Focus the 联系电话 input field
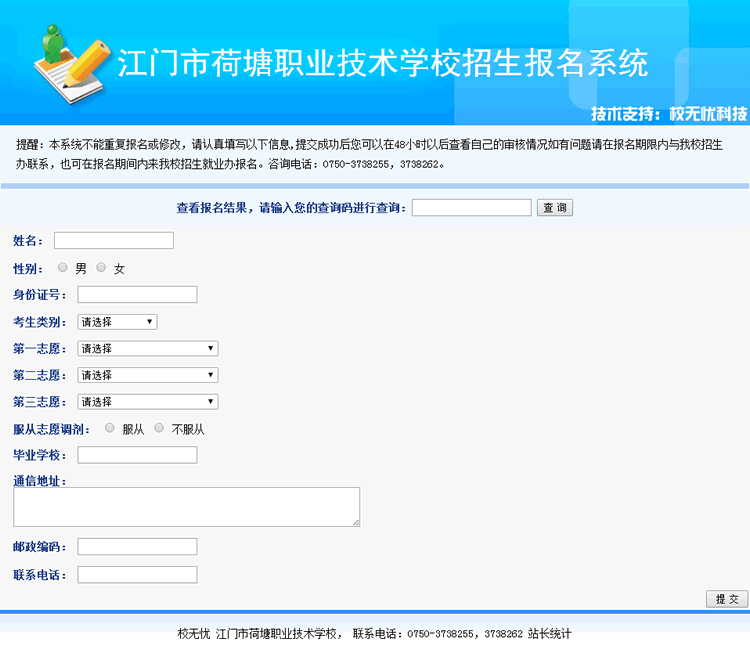750x657 pixels. coord(137,575)
